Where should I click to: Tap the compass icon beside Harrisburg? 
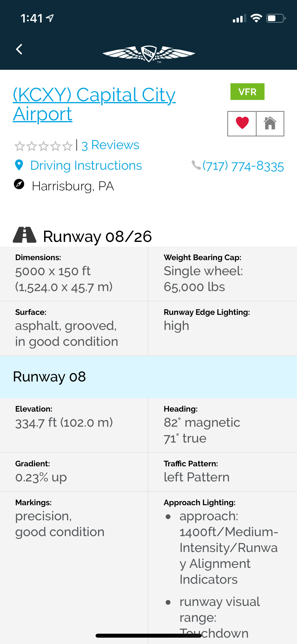19,184
